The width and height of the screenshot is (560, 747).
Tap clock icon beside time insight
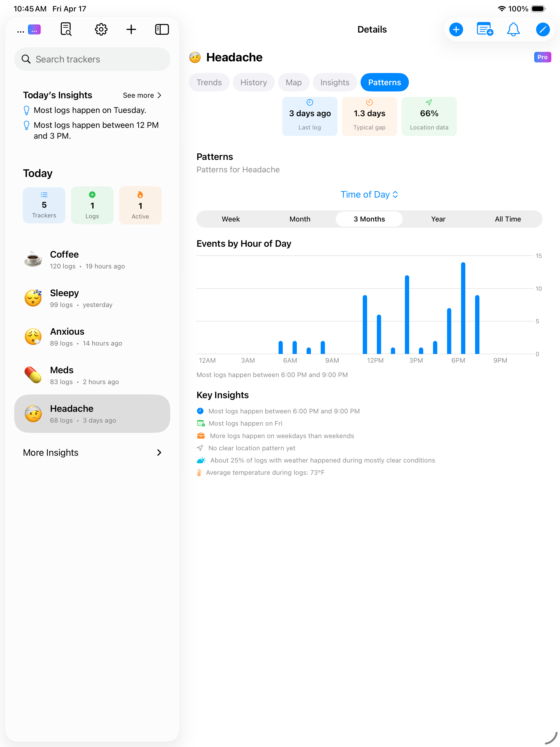(x=200, y=411)
